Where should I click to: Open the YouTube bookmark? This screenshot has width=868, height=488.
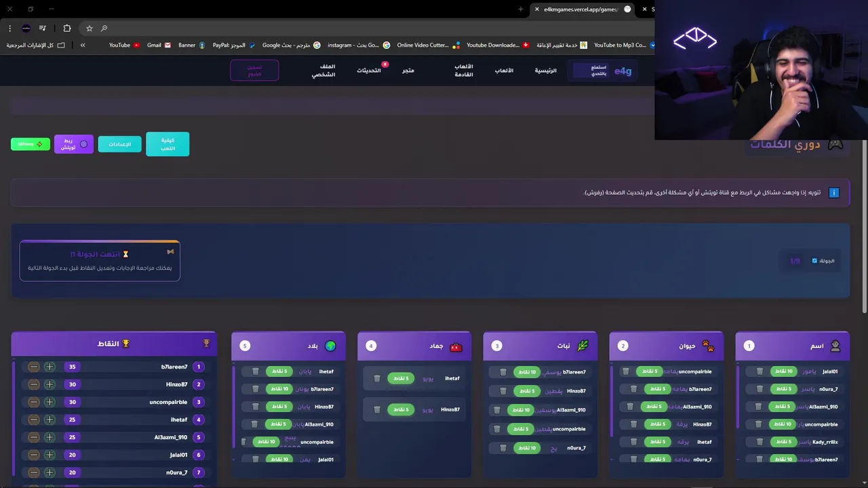(x=124, y=45)
